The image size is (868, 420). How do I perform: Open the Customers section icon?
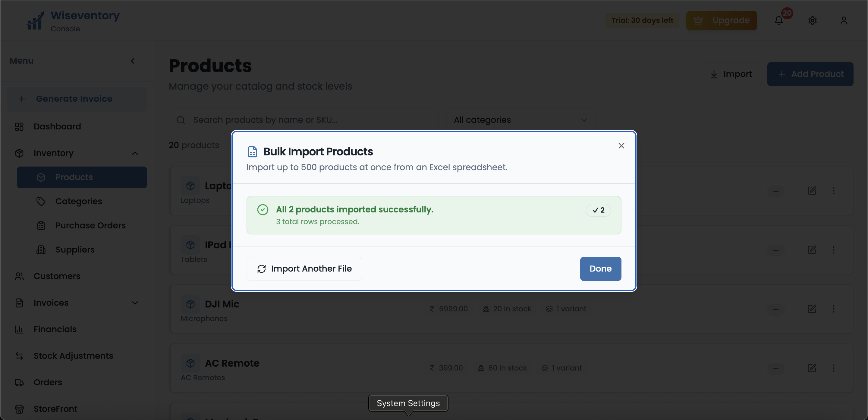pos(19,276)
